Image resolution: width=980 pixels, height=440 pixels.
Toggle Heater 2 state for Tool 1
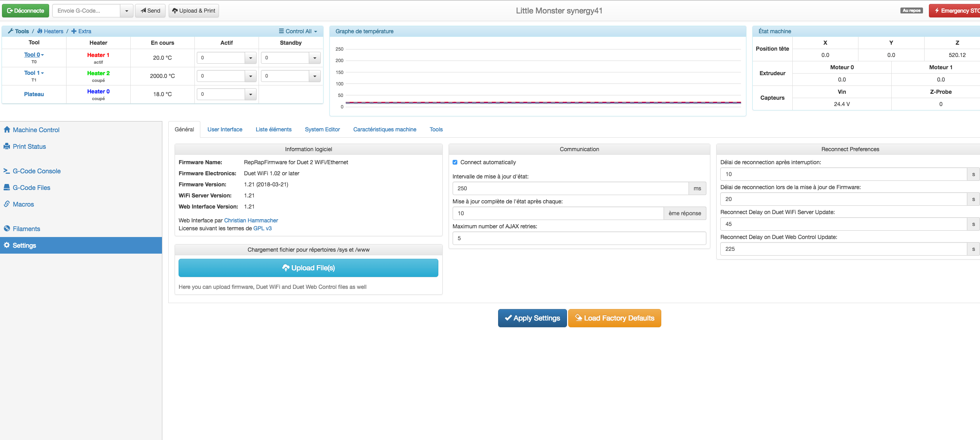[x=98, y=73]
